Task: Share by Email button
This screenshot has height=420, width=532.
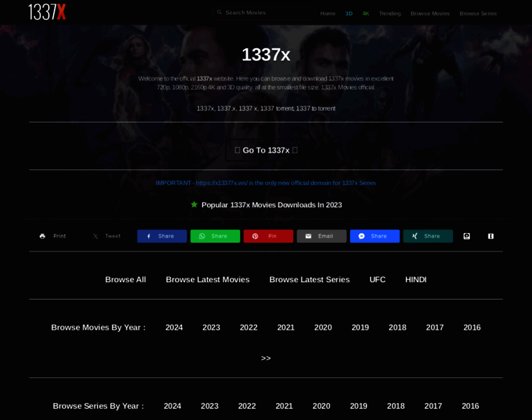Action: 321,236
